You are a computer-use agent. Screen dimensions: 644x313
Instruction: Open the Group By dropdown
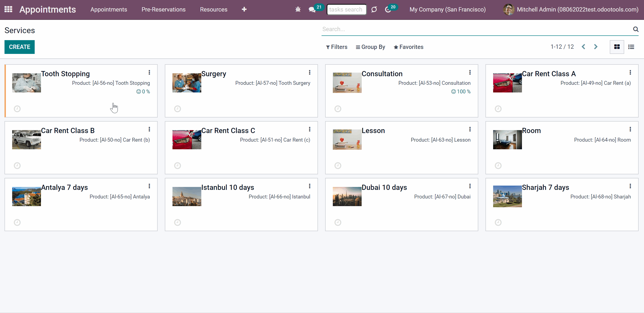(x=370, y=47)
